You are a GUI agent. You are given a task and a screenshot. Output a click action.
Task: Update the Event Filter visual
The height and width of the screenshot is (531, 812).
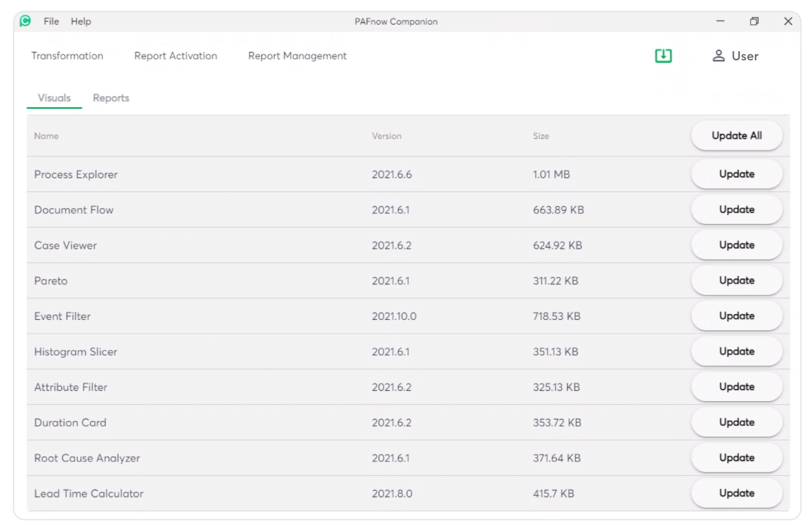736,316
